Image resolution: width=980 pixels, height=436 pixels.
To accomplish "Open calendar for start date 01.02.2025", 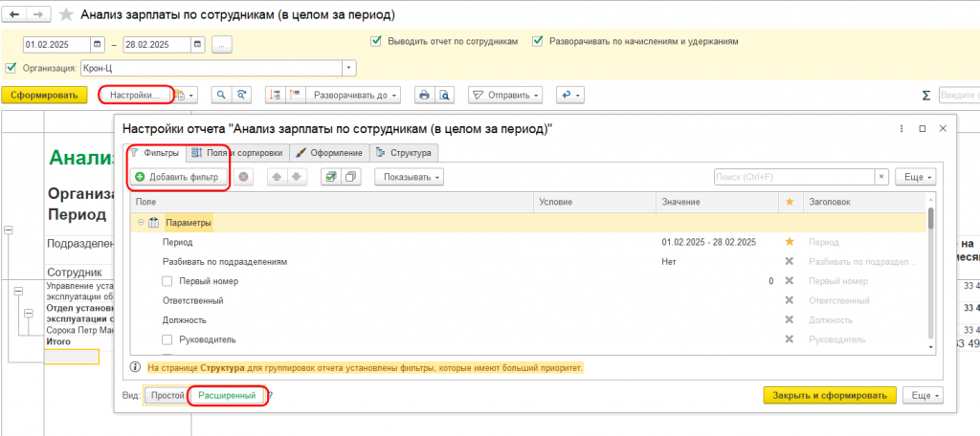I will (99, 44).
